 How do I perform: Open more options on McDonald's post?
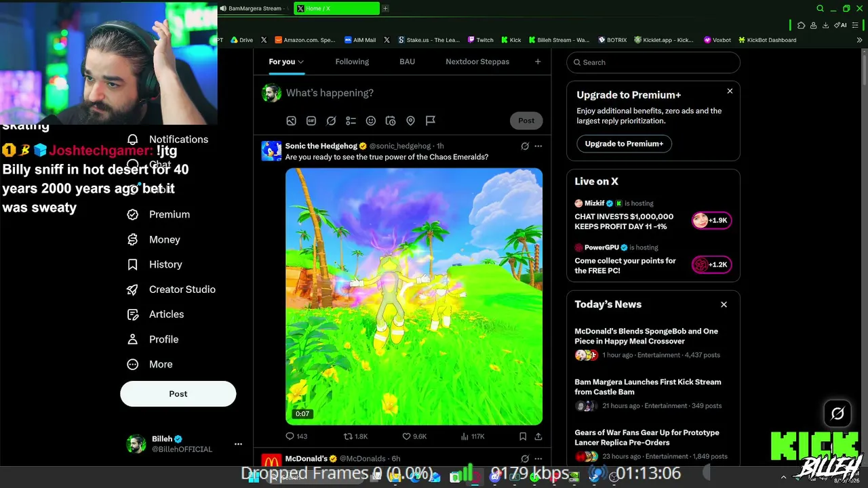click(x=538, y=459)
